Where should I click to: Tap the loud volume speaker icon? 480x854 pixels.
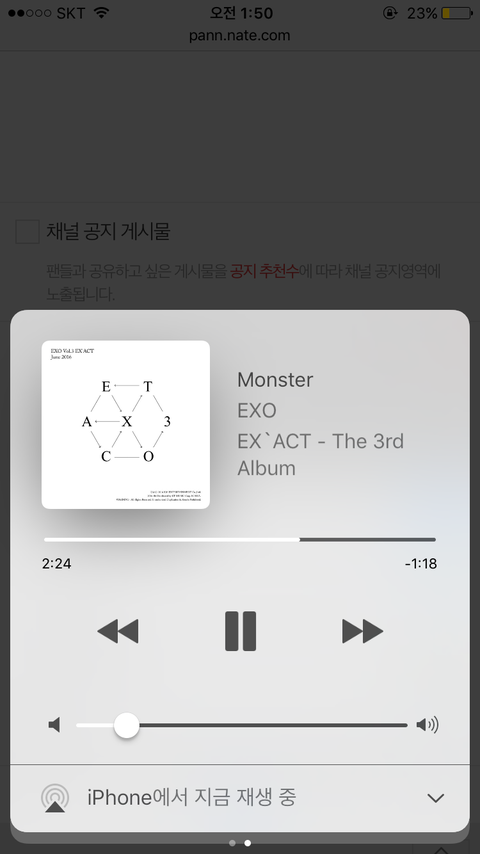pos(428,725)
